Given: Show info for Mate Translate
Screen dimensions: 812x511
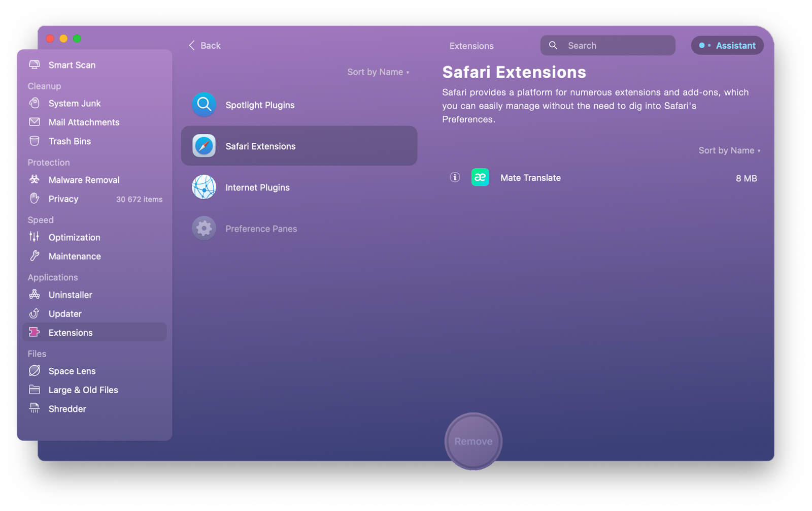Looking at the screenshot, I should point(455,177).
